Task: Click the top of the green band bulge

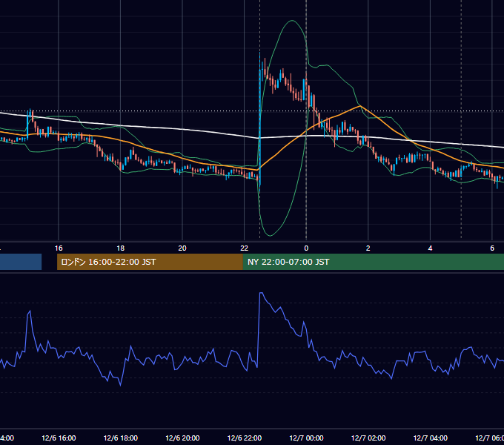Action: pyautogui.click(x=292, y=21)
